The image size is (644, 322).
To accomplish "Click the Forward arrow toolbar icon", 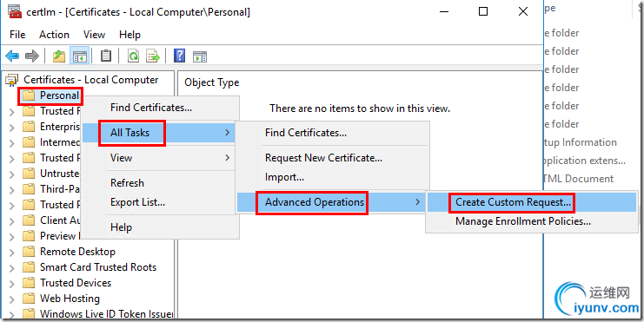I will coord(32,56).
